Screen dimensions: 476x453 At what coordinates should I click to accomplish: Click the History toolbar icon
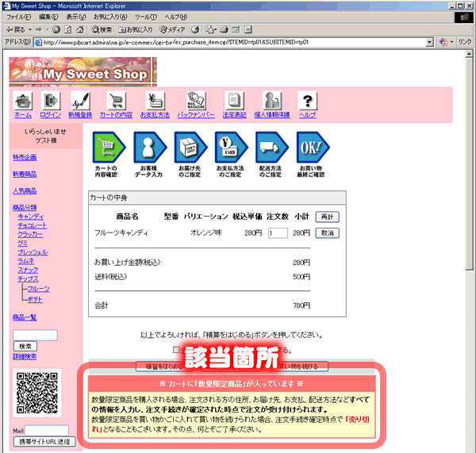[195, 29]
